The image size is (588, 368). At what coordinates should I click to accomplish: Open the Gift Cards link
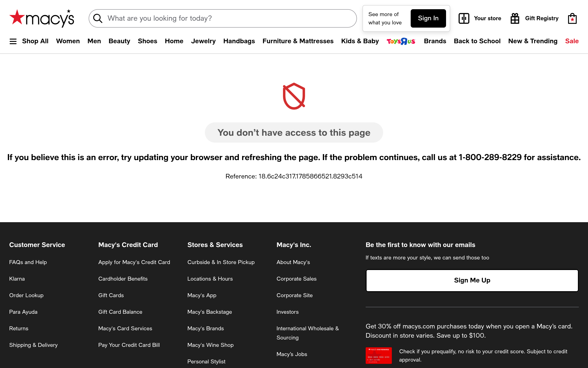click(x=111, y=295)
